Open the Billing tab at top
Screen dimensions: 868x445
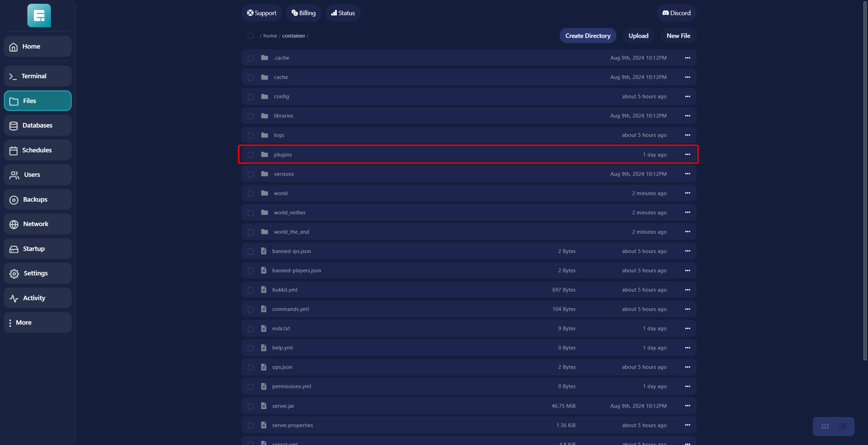(304, 13)
